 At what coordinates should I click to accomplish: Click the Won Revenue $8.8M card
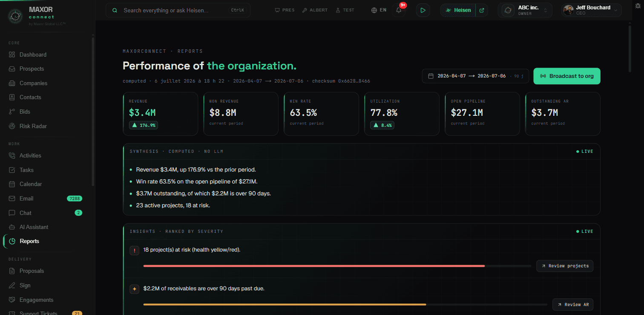tap(241, 114)
